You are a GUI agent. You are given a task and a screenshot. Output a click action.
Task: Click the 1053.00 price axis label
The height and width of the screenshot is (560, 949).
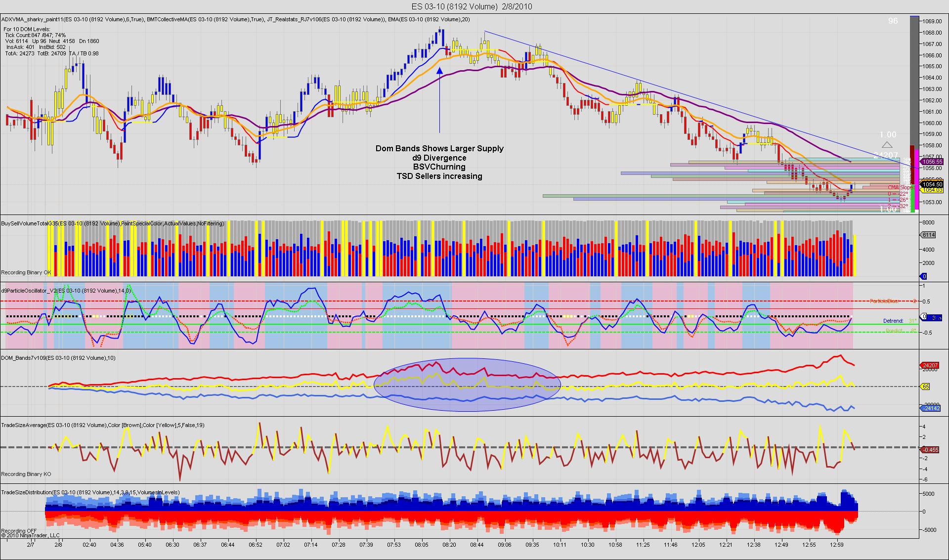point(932,202)
